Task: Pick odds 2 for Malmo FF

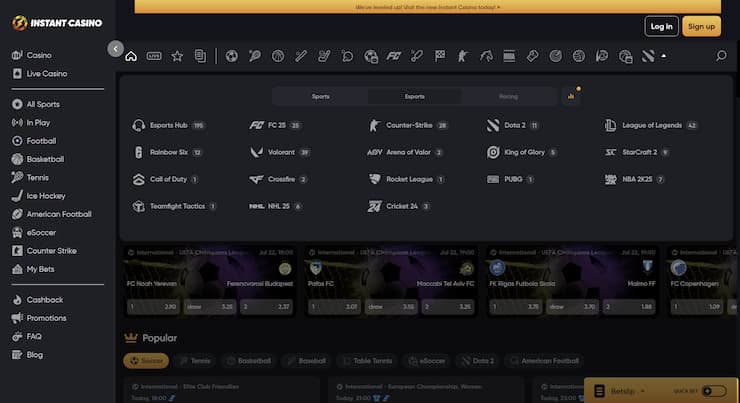Action: [x=629, y=307]
